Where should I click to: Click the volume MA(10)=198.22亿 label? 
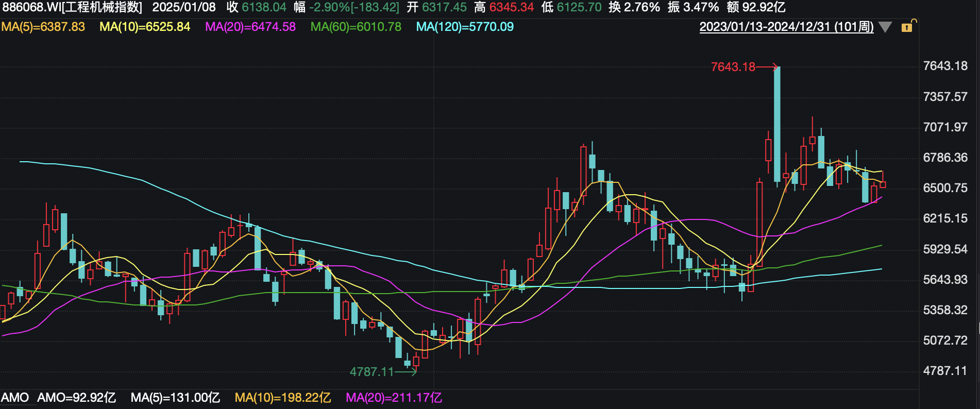[x=283, y=398]
